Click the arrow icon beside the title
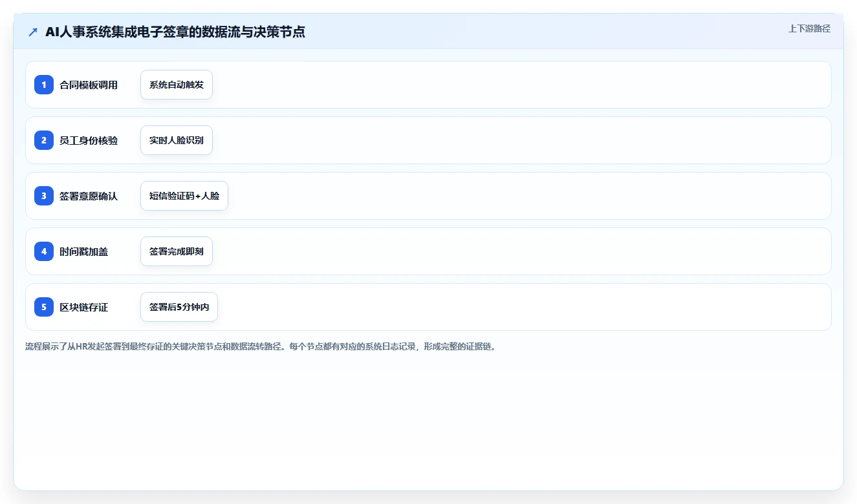This screenshot has height=504, width=857. pyautogui.click(x=33, y=32)
